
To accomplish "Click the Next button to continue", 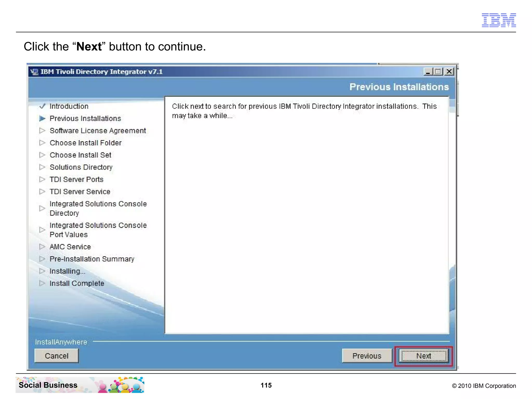I will point(424,356).
